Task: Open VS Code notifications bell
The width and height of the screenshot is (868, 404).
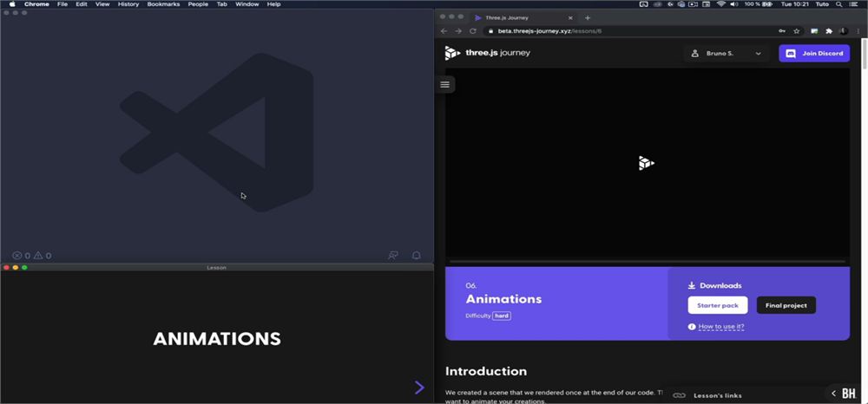Action: click(x=417, y=256)
